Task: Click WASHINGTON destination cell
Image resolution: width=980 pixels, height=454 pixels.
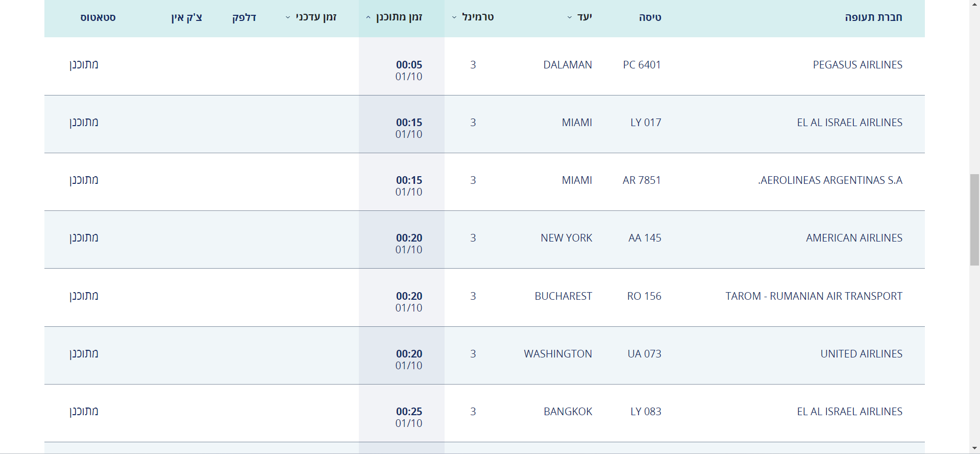Action: [557, 354]
